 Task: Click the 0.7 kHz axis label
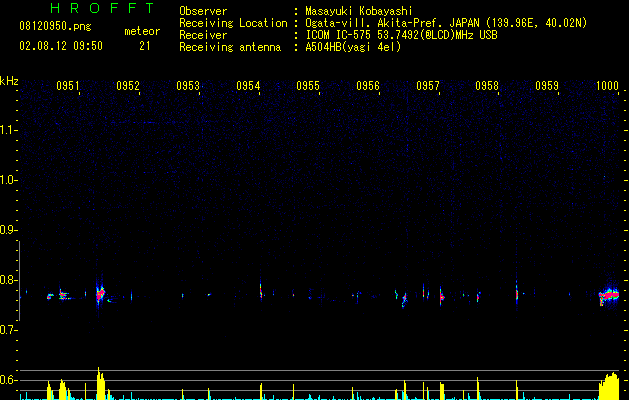coord(8,330)
